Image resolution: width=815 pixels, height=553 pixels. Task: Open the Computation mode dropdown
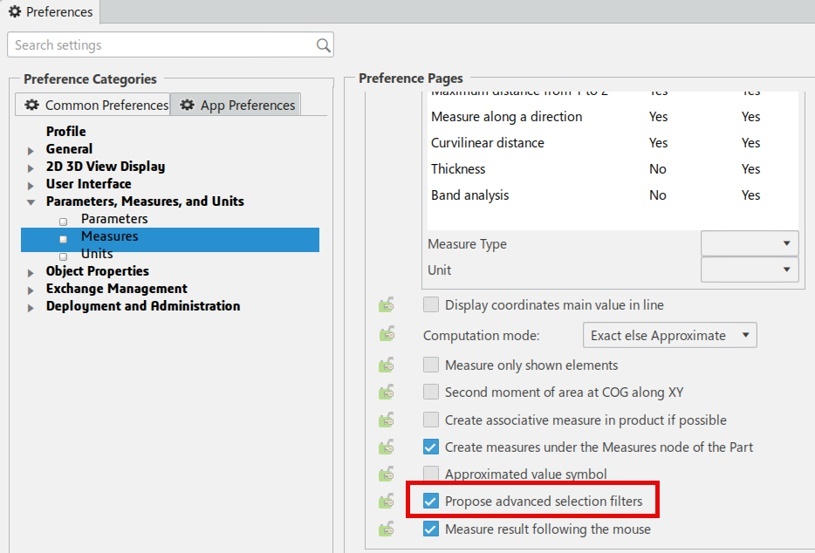(669, 336)
